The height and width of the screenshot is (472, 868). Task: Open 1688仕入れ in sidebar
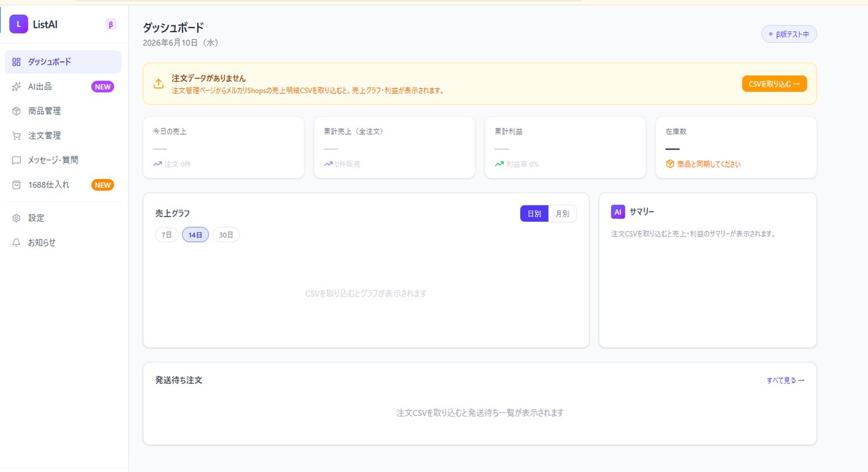pos(63,185)
